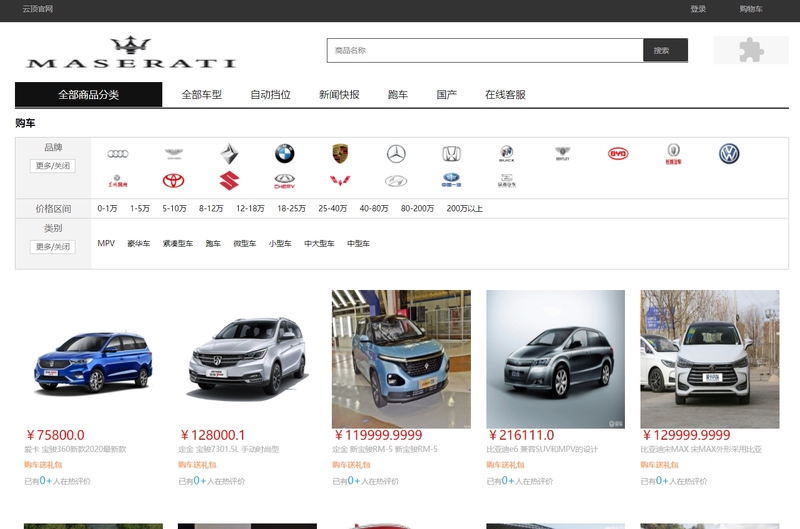Select the 小型车 category

click(280, 243)
